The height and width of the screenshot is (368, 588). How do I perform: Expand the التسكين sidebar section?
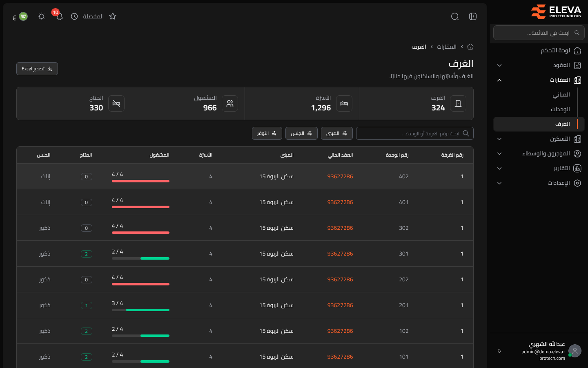(x=539, y=139)
